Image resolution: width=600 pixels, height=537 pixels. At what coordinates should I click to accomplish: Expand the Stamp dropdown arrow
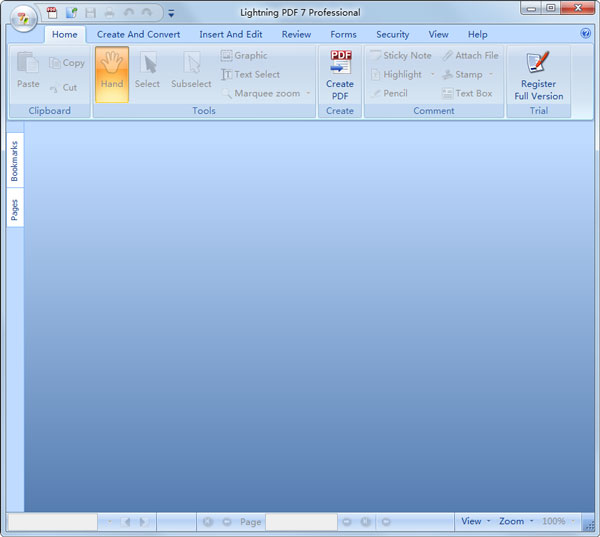tap(491, 75)
